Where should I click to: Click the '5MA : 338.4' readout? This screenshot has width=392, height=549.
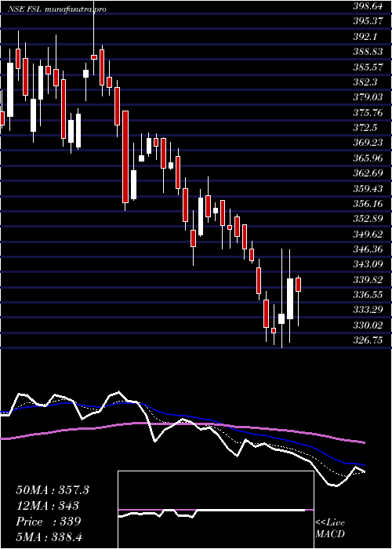click(49, 537)
